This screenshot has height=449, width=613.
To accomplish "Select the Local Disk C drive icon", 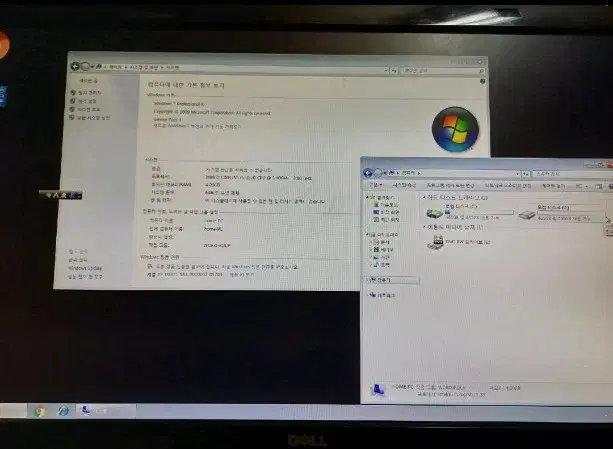I will 434,213.
